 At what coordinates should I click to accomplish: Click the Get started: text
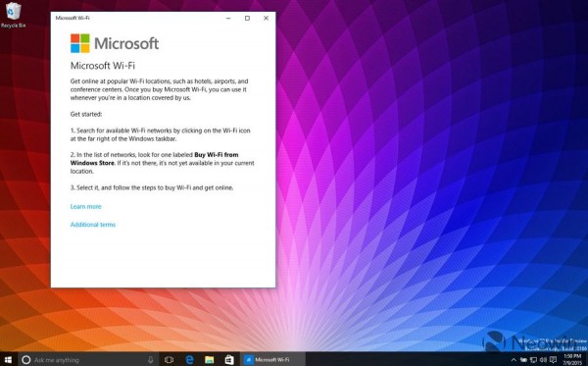pos(86,114)
